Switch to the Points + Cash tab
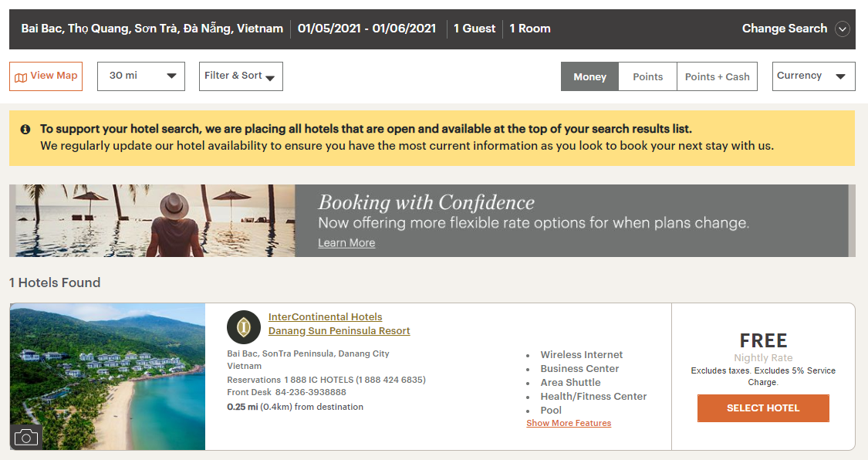This screenshot has width=868, height=460. pos(717,76)
